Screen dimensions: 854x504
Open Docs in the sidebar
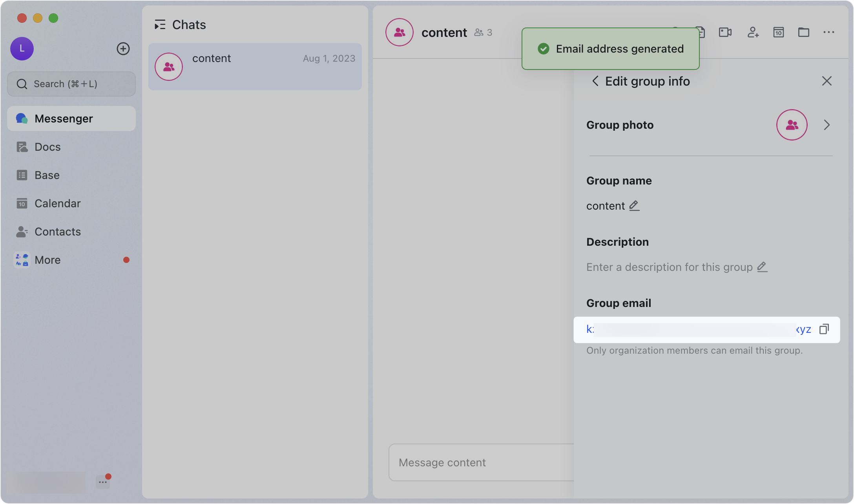(x=71, y=147)
